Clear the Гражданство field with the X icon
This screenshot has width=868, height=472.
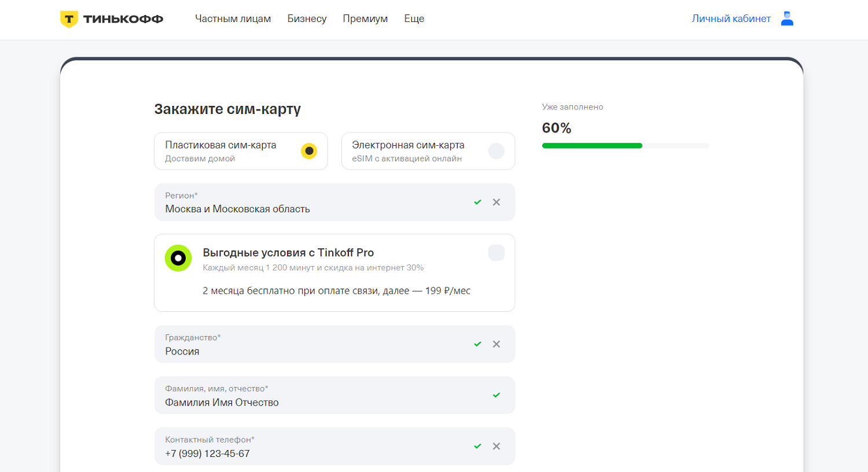point(496,344)
